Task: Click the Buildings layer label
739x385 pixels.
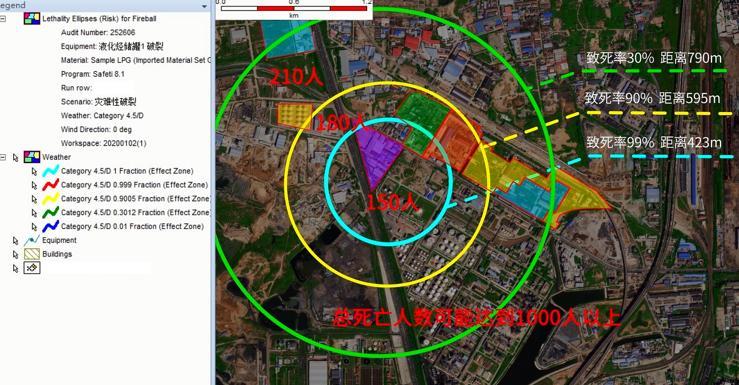Action: coord(57,254)
